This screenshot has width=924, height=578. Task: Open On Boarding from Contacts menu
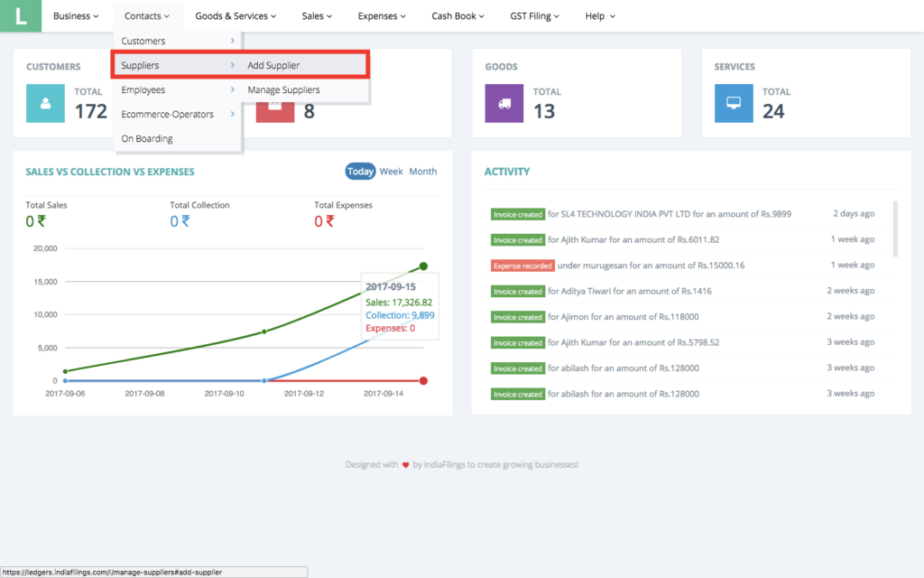click(147, 139)
